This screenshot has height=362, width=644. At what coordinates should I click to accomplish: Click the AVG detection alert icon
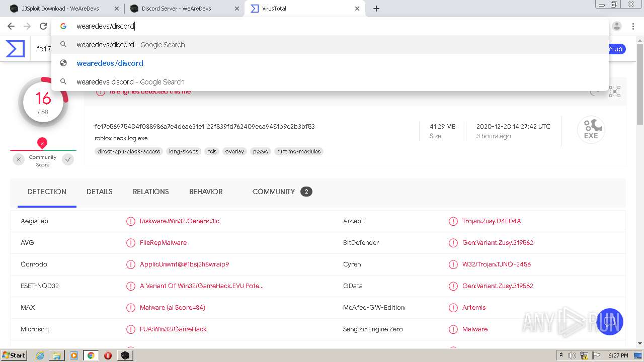[x=131, y=243]
